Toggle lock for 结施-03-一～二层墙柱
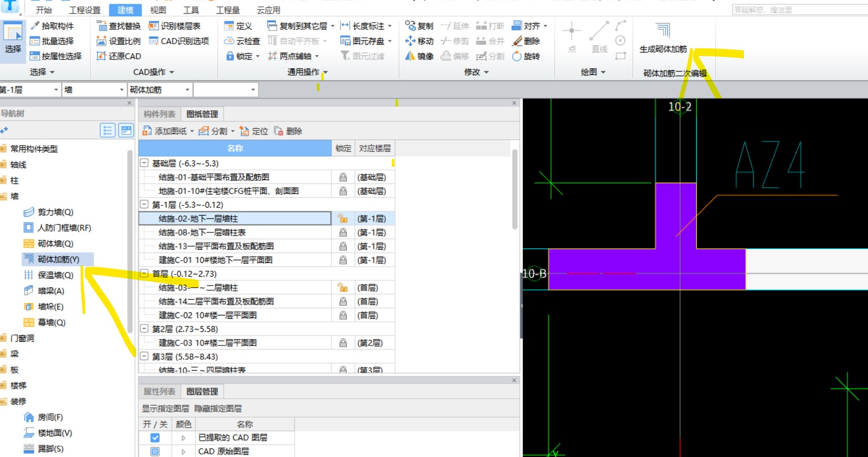Screen dimensions: 868x457 pos(343,288)
